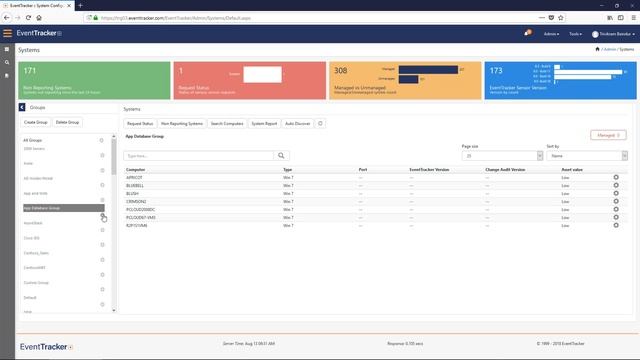Open a new browser tab
This screenshot has width=640, height=360.
[80, 6]
